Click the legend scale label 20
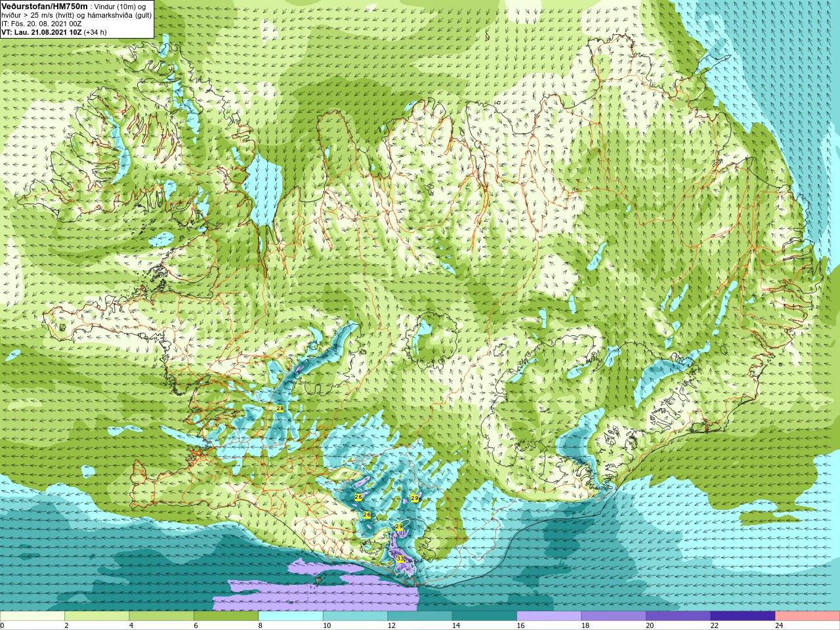 (x=650, y=625)
